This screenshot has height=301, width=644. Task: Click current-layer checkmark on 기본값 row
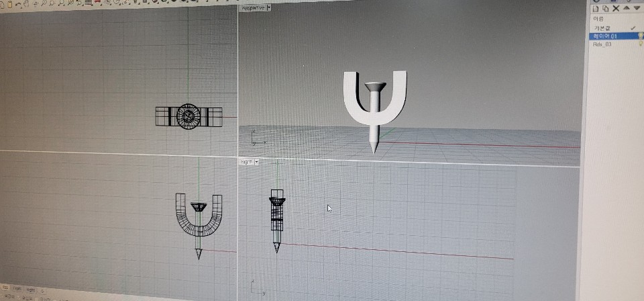click(633, 28)
